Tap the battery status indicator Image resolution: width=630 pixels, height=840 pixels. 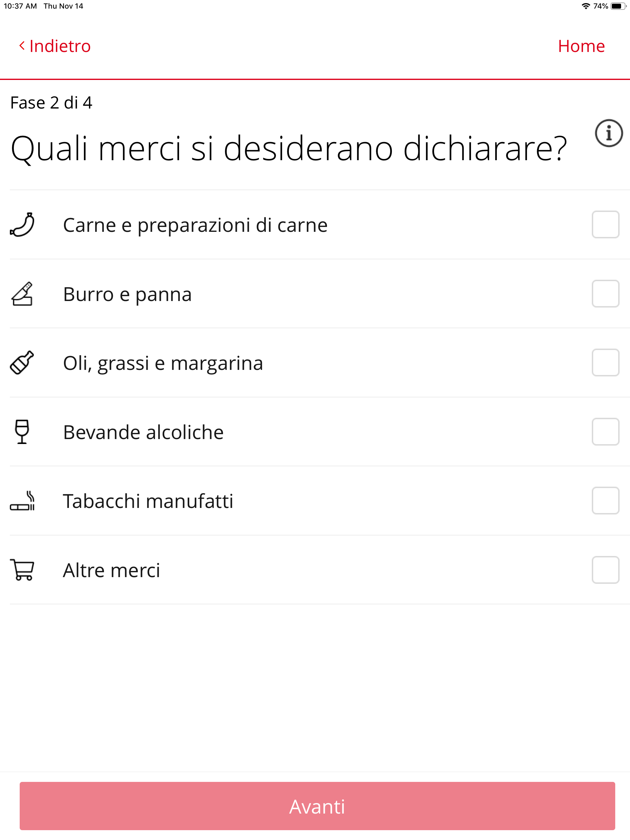tap(618, 6)
